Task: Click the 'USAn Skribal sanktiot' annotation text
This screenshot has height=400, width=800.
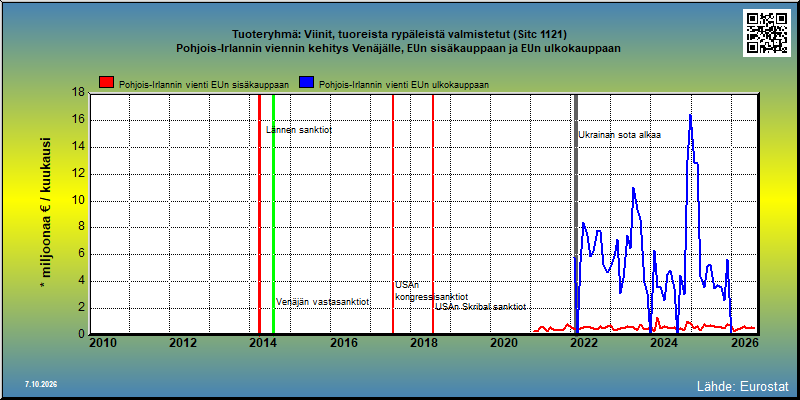Action: coord(480,307)
